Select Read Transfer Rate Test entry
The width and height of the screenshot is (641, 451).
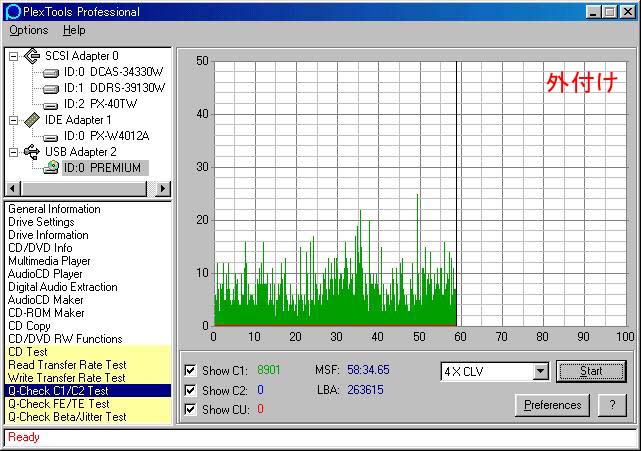pyautogui.click(x=88, y=365)
